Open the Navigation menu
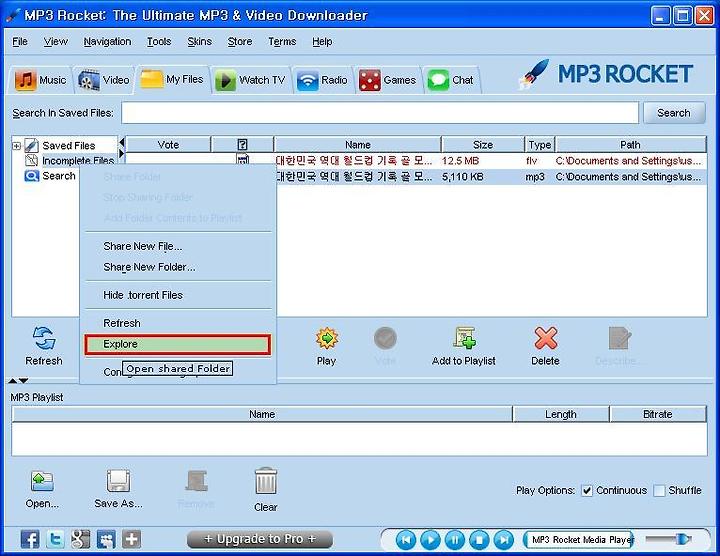Viewport: 720px width, 556px height. (x=107, y=42)
